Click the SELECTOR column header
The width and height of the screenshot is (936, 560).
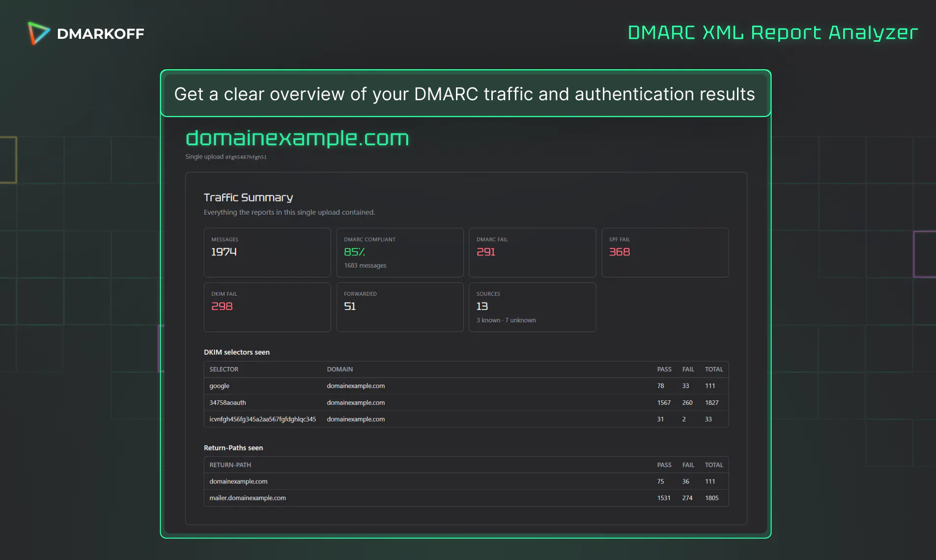(x=224, y=369)
